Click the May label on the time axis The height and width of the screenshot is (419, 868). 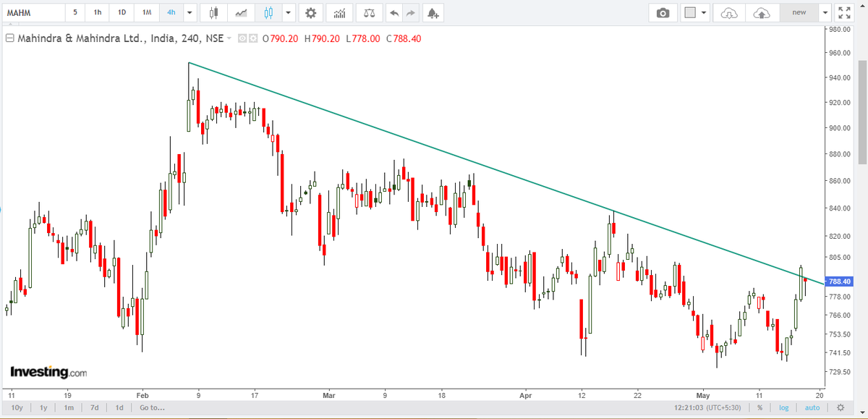point(704,396)
